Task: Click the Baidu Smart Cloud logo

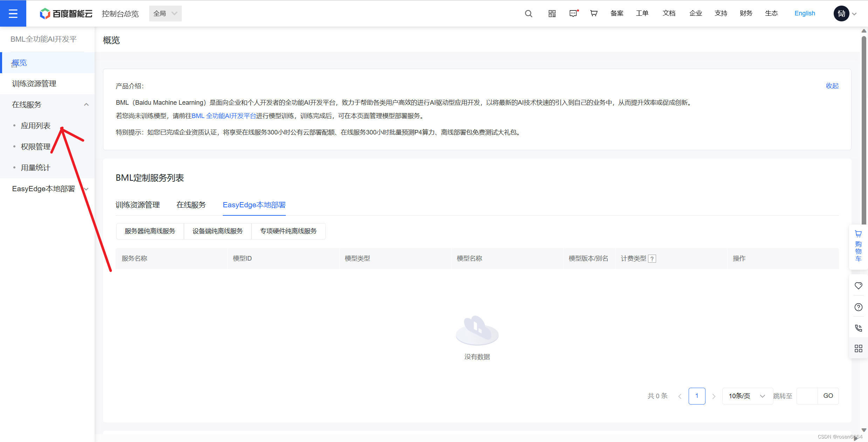Action: pyautogui.click(x=66, y=13)
